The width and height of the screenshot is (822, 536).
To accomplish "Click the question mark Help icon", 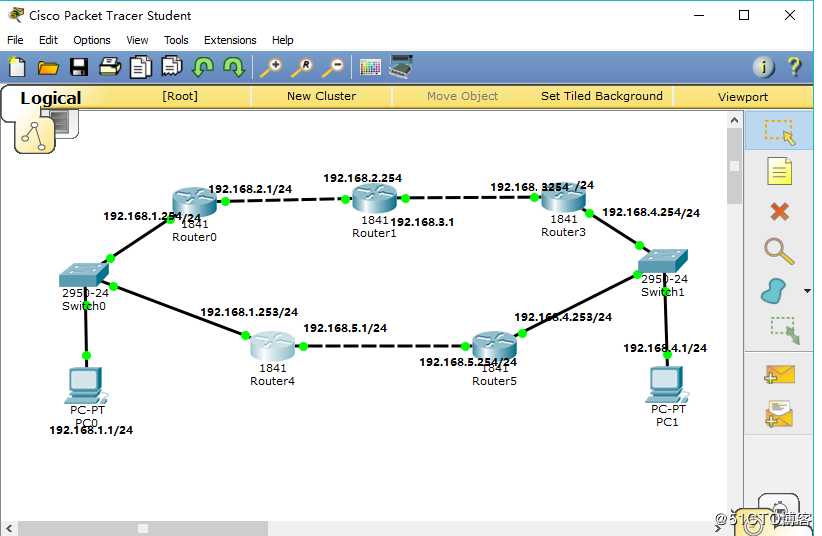I will 794,67.
